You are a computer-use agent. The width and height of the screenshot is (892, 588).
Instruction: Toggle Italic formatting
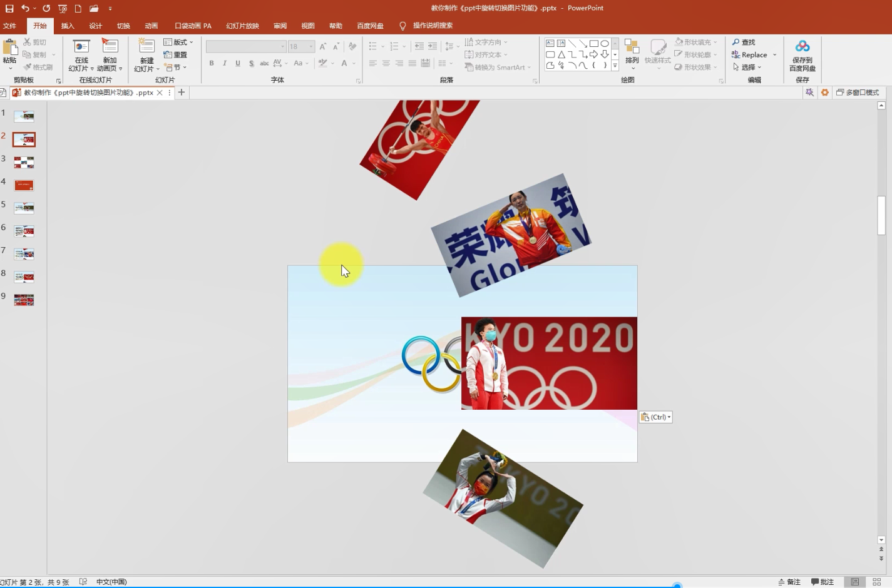point(225,63)
